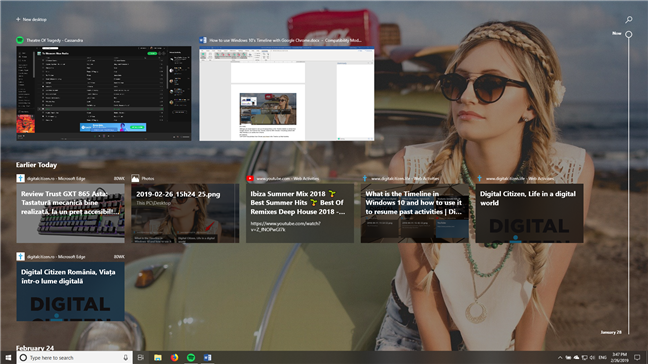Click the February 24 heading
The image size is (648, 364).
pyautogui.click(x=35, y=348)
